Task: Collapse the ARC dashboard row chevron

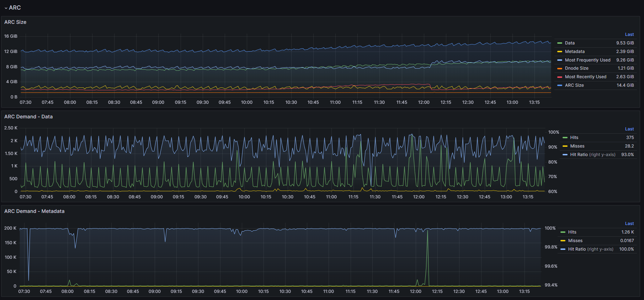Action: (6, 8)
